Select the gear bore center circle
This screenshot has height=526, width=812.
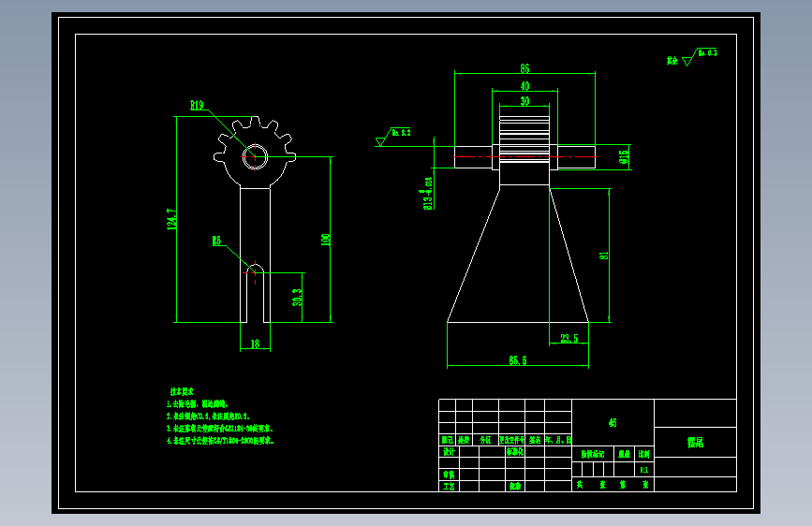[x=255, y=157]
